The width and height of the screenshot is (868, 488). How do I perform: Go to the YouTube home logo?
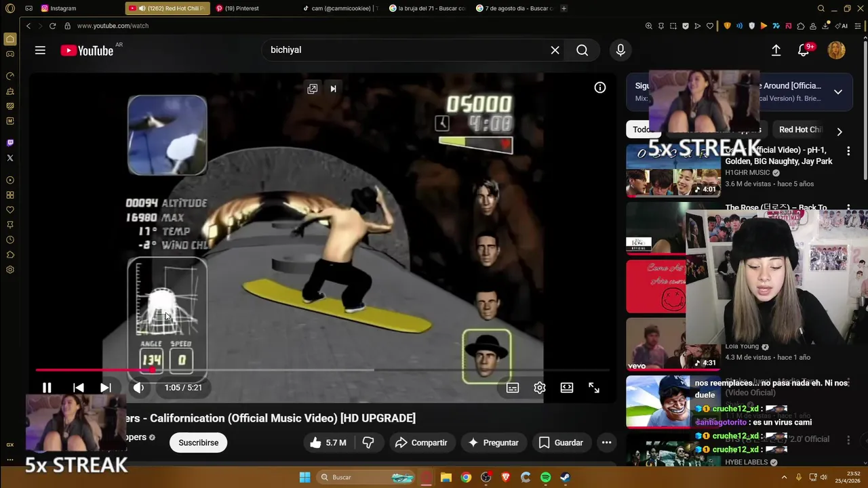tap(87, 50)
